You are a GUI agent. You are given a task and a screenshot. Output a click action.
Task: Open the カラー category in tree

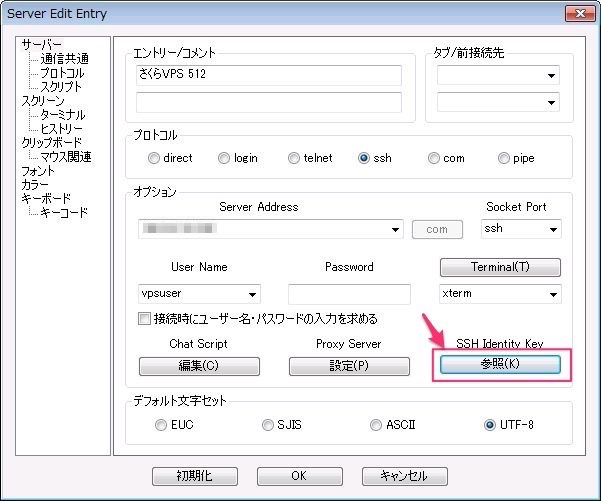(35, 185)
